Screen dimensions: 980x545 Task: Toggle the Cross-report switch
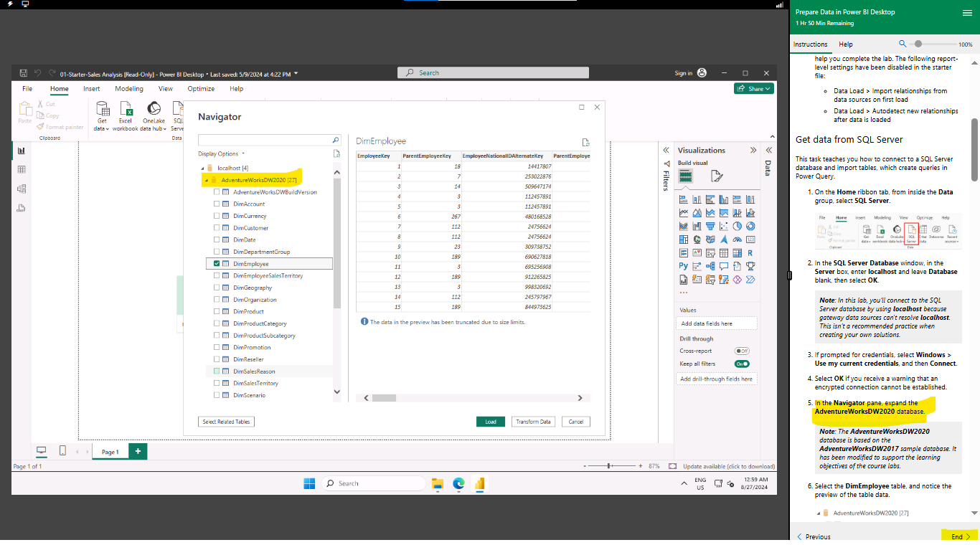(x=742, y=351)
